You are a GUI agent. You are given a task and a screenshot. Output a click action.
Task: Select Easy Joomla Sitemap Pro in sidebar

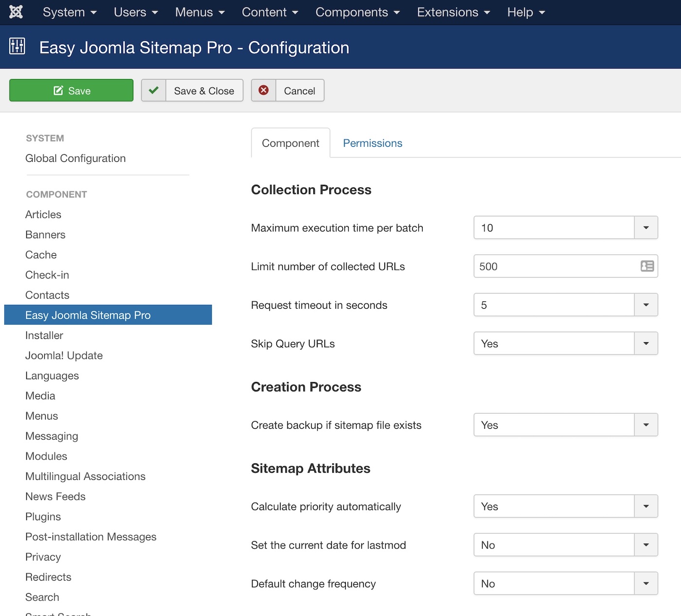(x=108, y=315)
